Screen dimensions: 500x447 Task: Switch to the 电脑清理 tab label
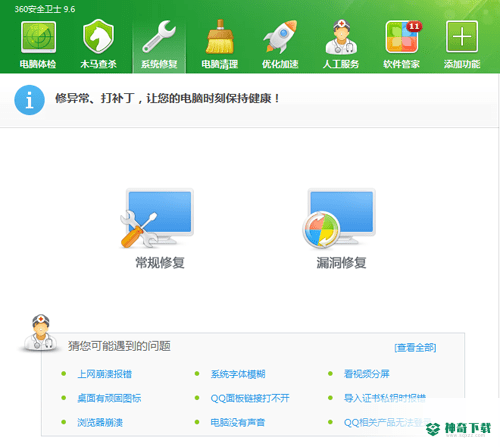coord(220,64)
